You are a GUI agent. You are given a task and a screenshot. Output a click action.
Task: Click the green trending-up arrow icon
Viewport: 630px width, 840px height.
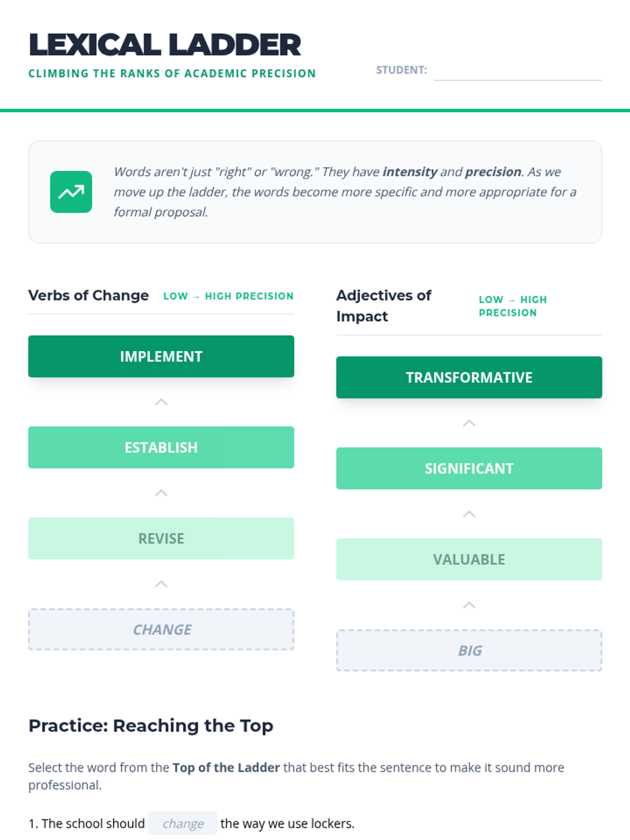click(x=71, y=192)
